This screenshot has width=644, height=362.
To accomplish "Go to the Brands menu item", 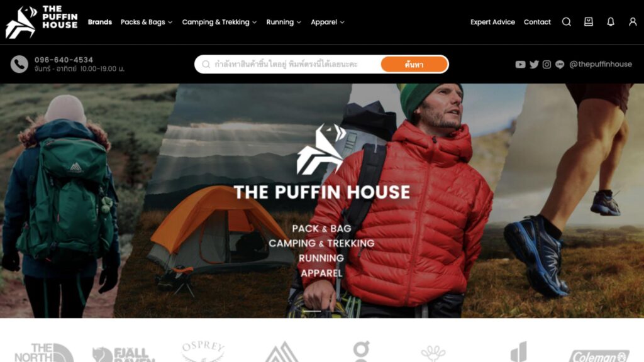I will tap(100, 22).
